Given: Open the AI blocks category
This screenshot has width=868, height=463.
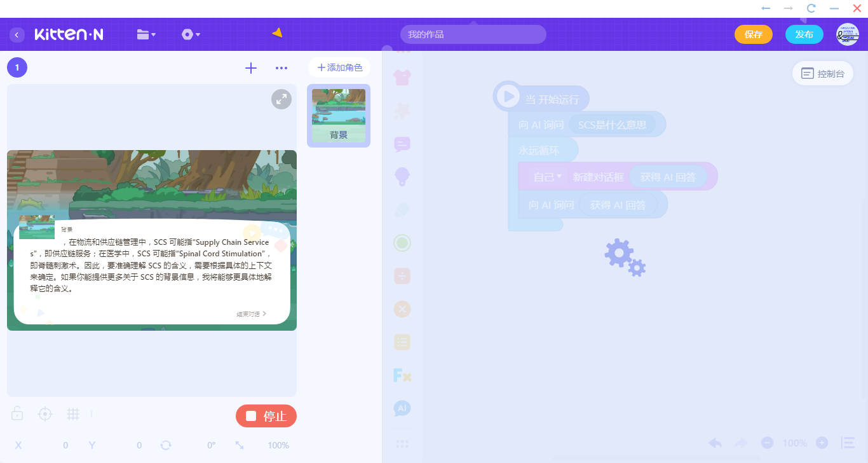Looking at the screenshot, I should pos(402,408).
